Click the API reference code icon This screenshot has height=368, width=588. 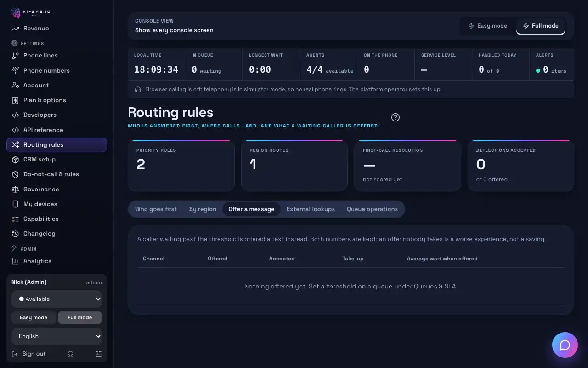click(16, 130)
